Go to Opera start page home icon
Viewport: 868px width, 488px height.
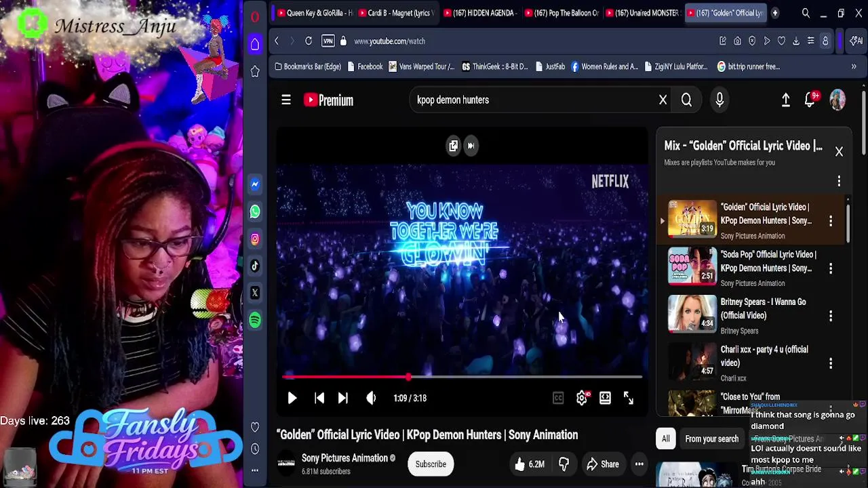255,44
